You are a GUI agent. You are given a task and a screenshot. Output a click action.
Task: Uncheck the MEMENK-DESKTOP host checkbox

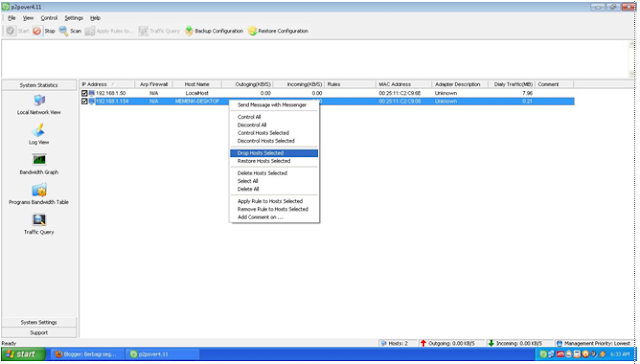point(84,101)
